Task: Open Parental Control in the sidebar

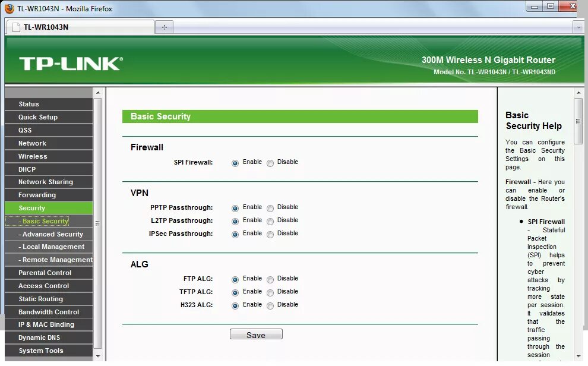Action: pos(49,273)
